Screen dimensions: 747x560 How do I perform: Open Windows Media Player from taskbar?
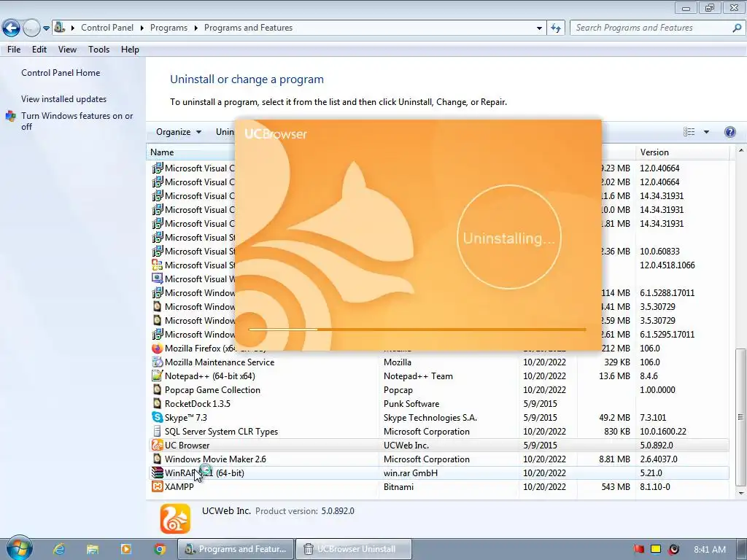pos(125,550)
